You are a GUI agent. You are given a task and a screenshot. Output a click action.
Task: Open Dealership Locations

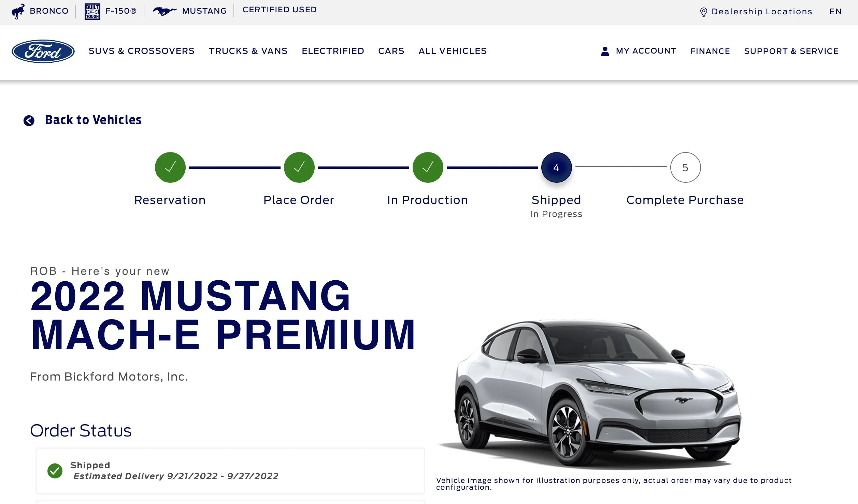pos(762,12)
